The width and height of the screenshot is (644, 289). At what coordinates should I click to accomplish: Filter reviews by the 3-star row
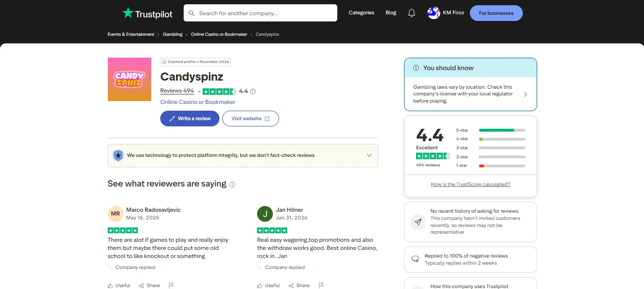[x=490, y=148]
